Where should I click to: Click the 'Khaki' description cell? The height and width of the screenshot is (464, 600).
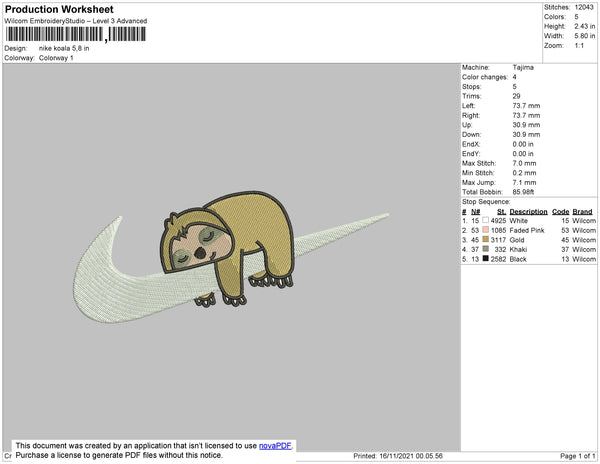pos(518,249)
